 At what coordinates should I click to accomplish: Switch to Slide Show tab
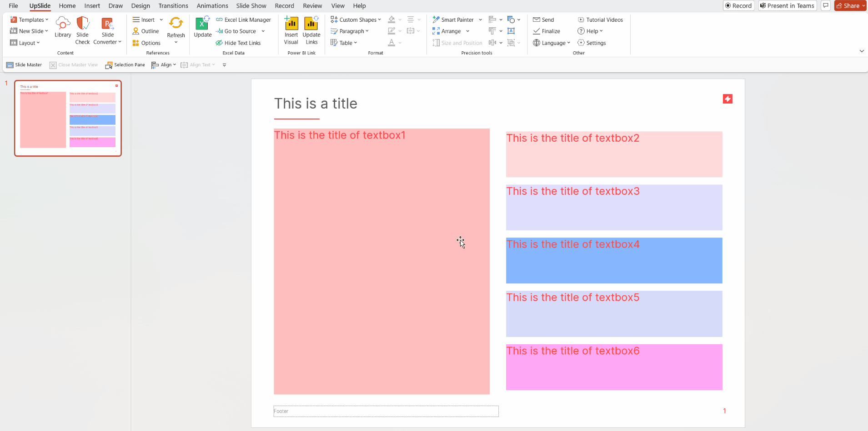coord(251,6)
